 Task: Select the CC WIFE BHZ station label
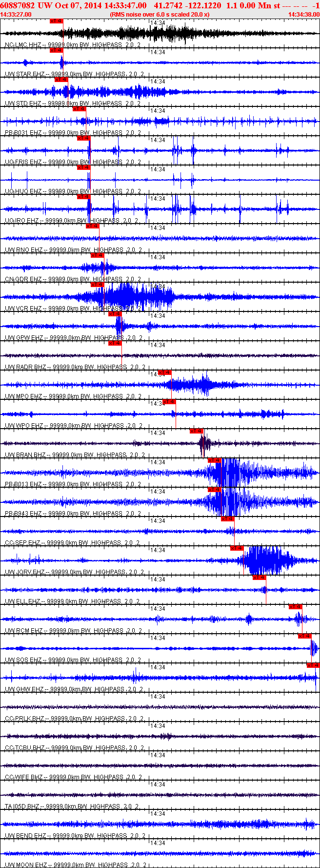tap(23, 777)
